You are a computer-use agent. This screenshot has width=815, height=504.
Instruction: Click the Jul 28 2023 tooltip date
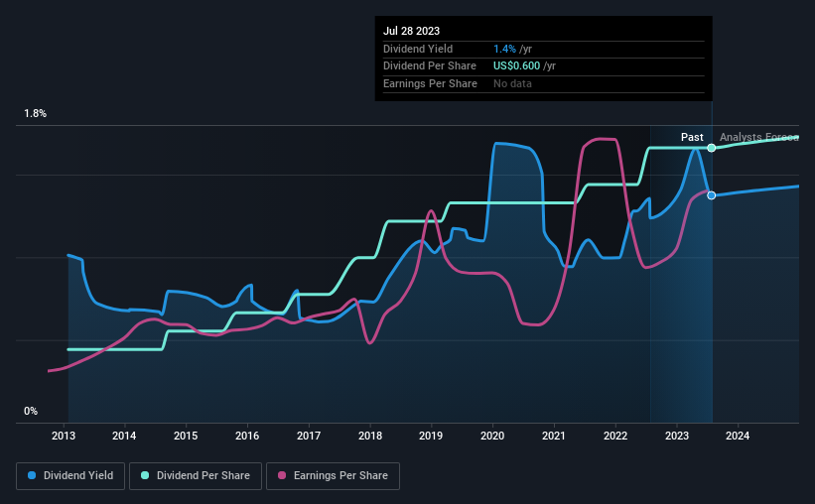coord(411,31)
